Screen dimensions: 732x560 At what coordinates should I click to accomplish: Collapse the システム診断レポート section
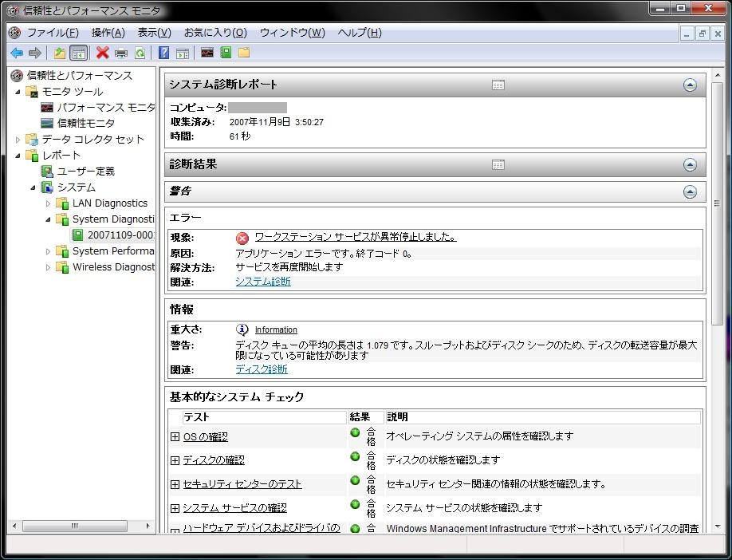click(x=690, y=85)
